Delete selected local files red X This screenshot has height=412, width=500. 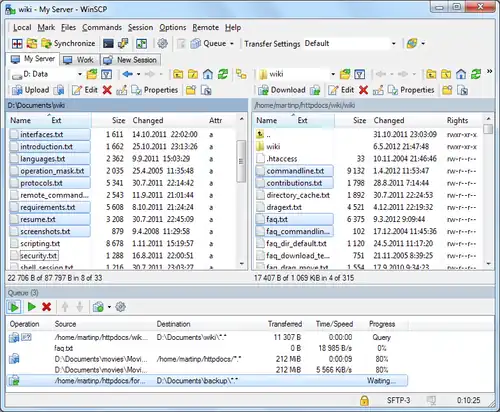pyautogui.click(x=107, y=90)
